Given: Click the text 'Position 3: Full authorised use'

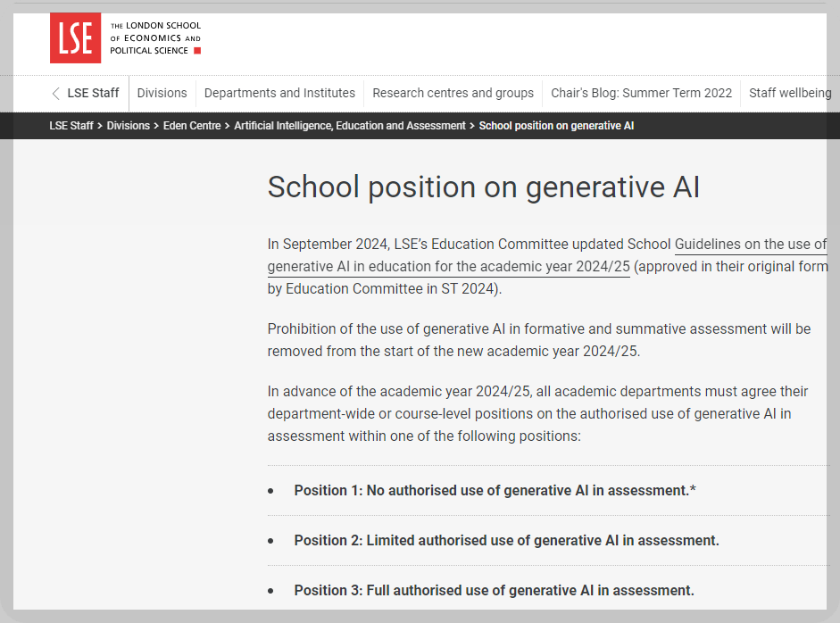Looking at the screenshot, I should (x=395, y=590).
